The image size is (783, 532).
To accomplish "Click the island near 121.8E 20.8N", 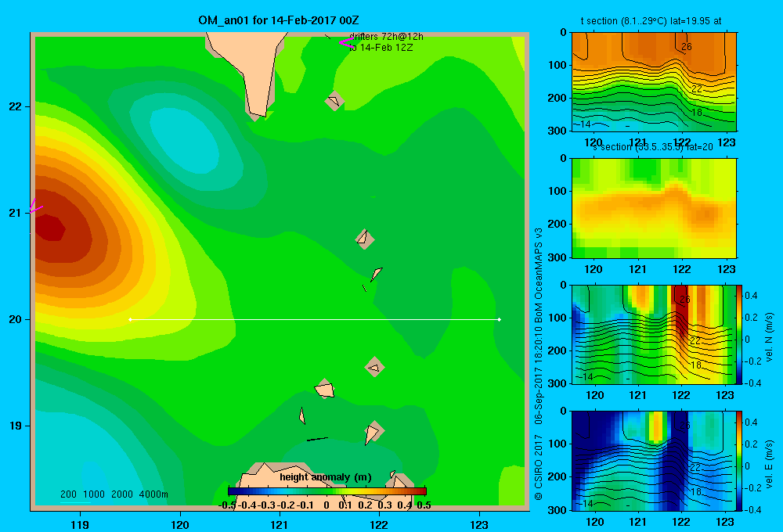I will (x=365, y=239).
